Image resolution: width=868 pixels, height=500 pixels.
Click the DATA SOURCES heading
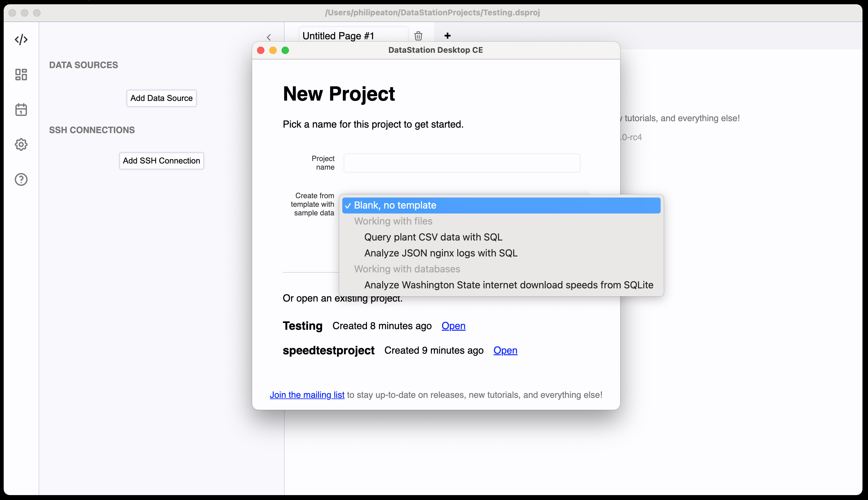pos(83,65)
